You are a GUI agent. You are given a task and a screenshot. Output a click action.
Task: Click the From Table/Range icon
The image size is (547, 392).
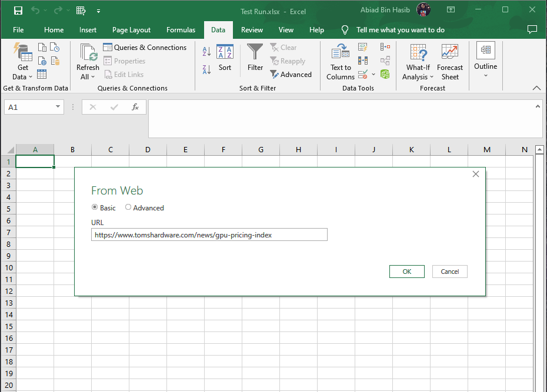[x=42, y=74]
